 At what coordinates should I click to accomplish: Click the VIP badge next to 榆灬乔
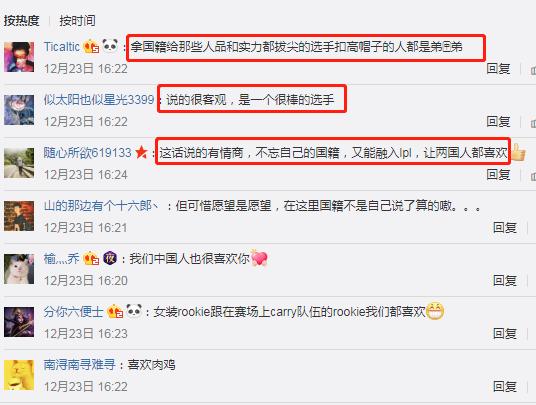(x=91, y=258)
